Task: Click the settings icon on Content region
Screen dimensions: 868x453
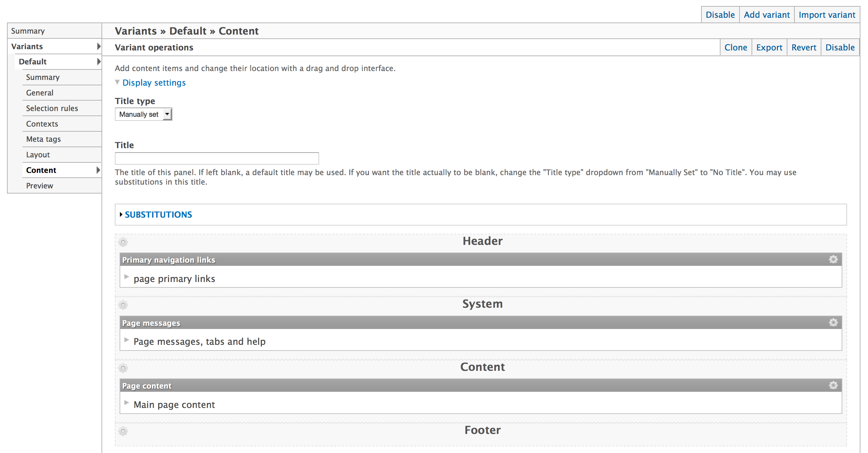Action: coord(123,367)
